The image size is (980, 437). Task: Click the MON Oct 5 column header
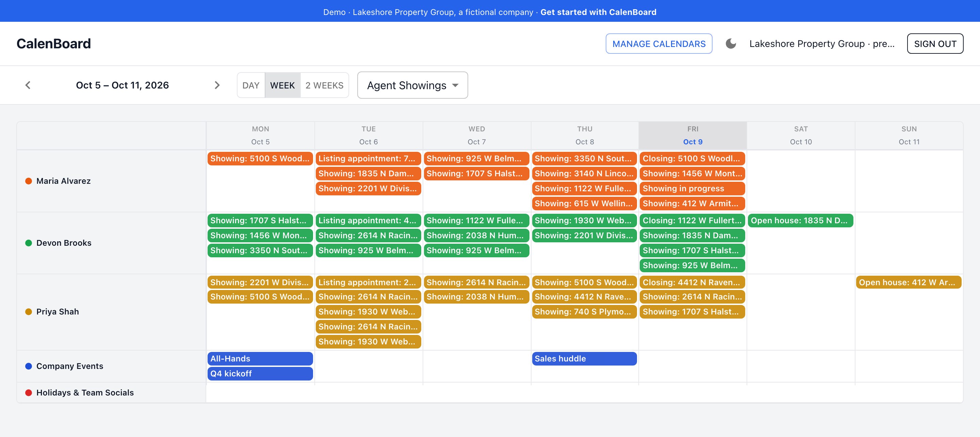pos(260,135)
